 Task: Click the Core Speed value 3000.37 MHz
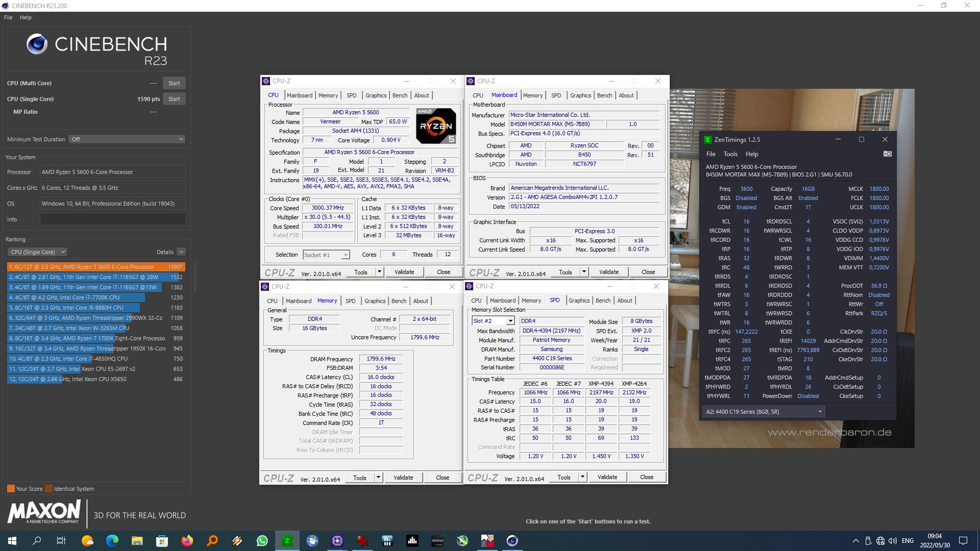pyautogui.click(x=328, y=208)
